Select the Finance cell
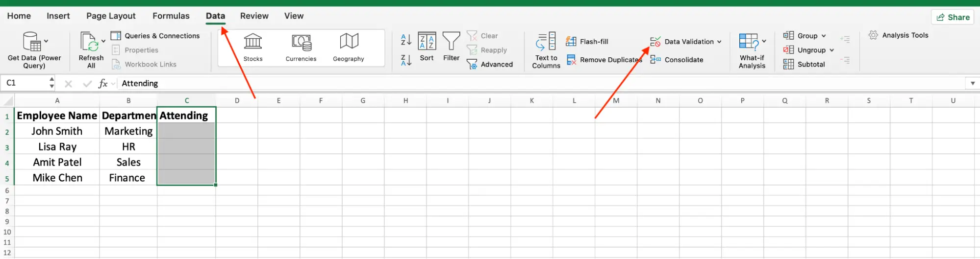Image resolution: width=980 pixels, height=259 pixels. pos(128,178)
